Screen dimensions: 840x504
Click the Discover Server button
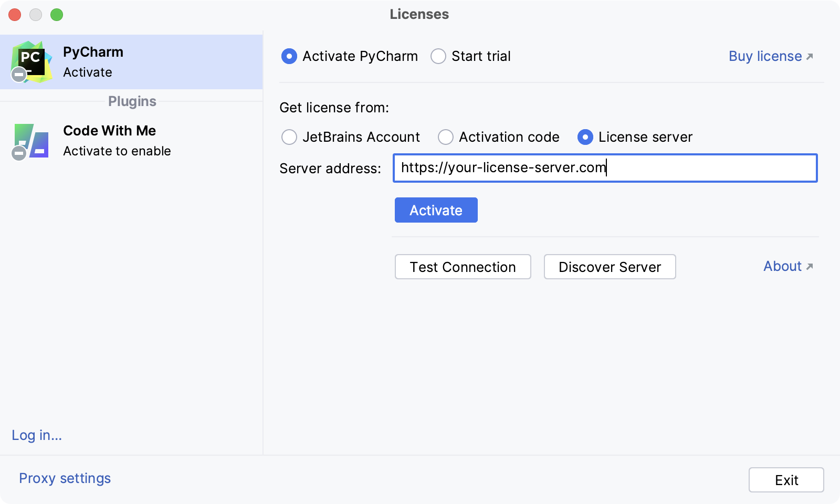click(x=610, y=267)
